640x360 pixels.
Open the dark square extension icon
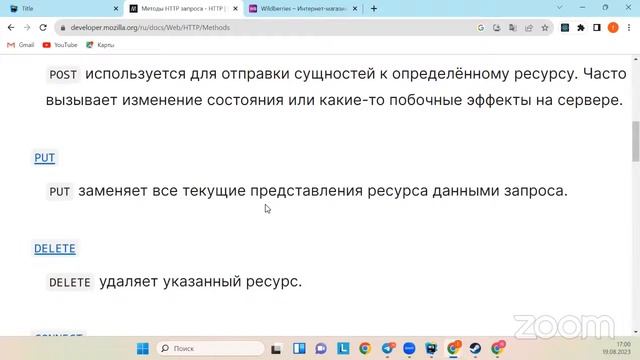point(565,28)
